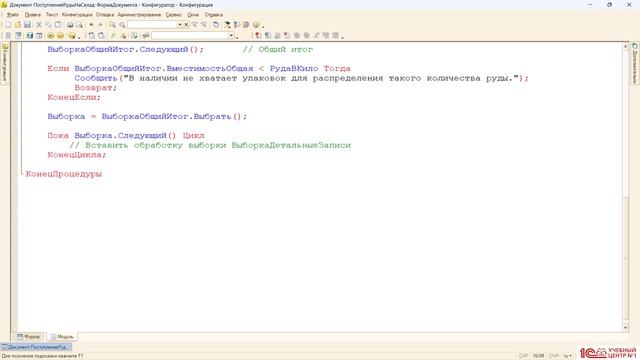Click the Save floppy-disk icon
Screen dimensions: 640x360
coord(27,25)
